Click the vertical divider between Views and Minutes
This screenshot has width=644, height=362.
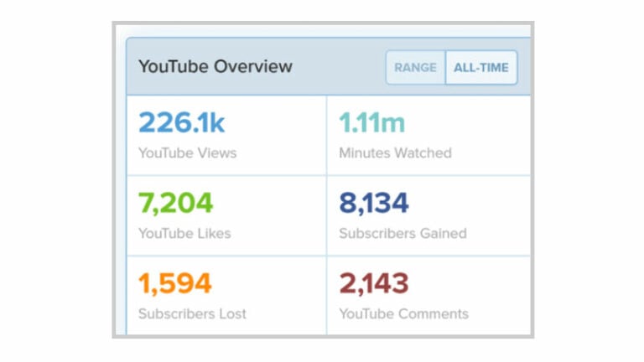tap(326, 135)
